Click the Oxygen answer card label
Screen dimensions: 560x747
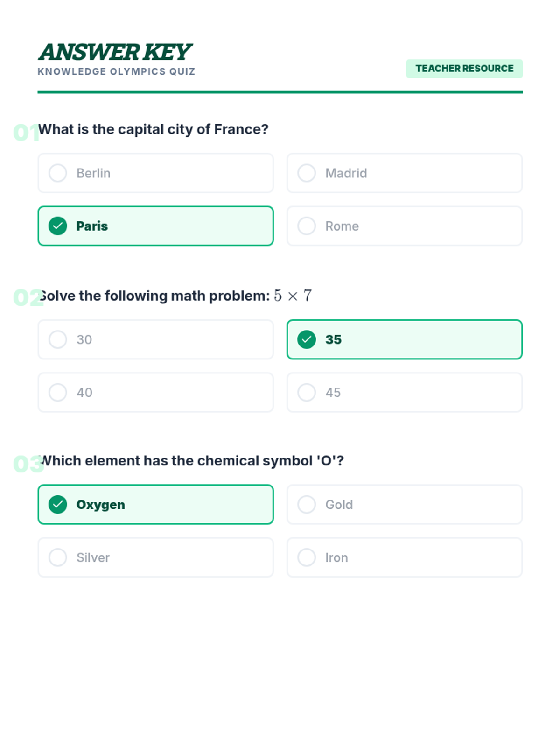click(x=101, y=505)
